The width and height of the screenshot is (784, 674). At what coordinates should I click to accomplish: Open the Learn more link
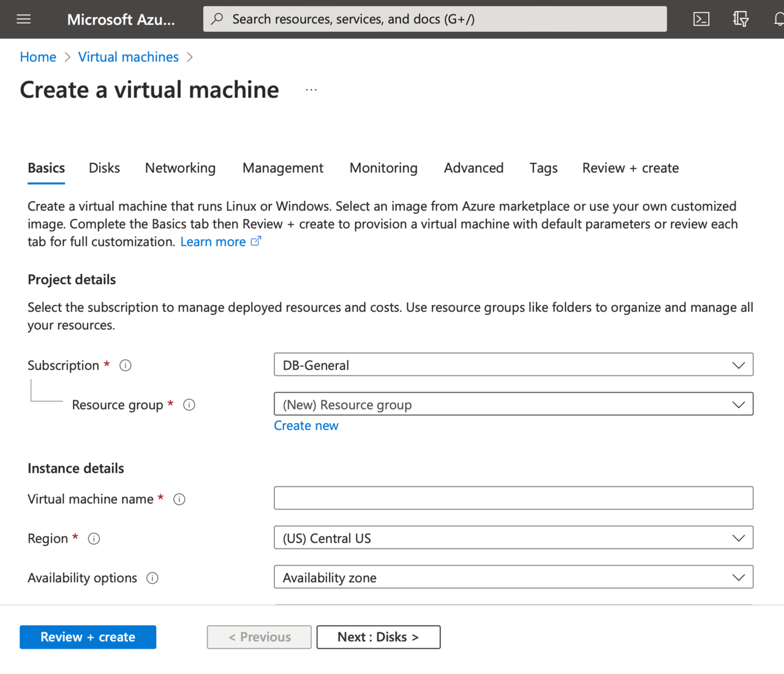click(213, 241)
